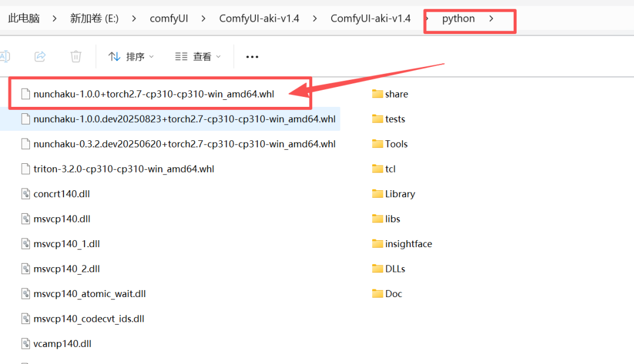Image resolution: width=634 pixels, height=364 pixels.
Task: Click the Rename toolbar icon
Action: pos(5,56)
